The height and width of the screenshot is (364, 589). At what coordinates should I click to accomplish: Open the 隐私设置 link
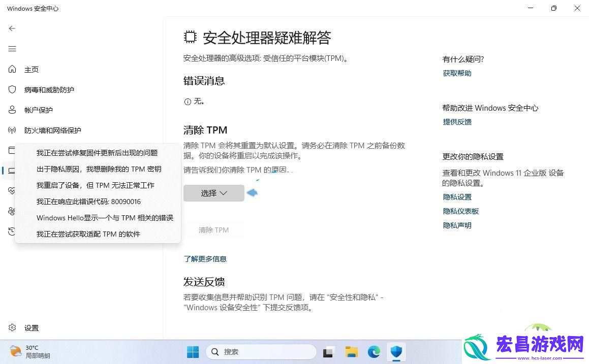click(457, 197)
